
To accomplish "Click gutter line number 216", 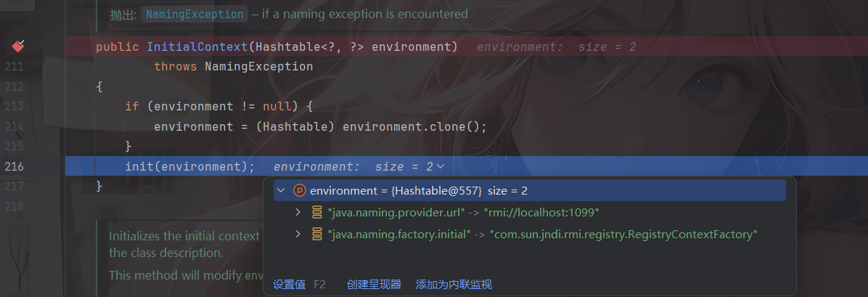I will pyautogui.click(x=14, y=166).
